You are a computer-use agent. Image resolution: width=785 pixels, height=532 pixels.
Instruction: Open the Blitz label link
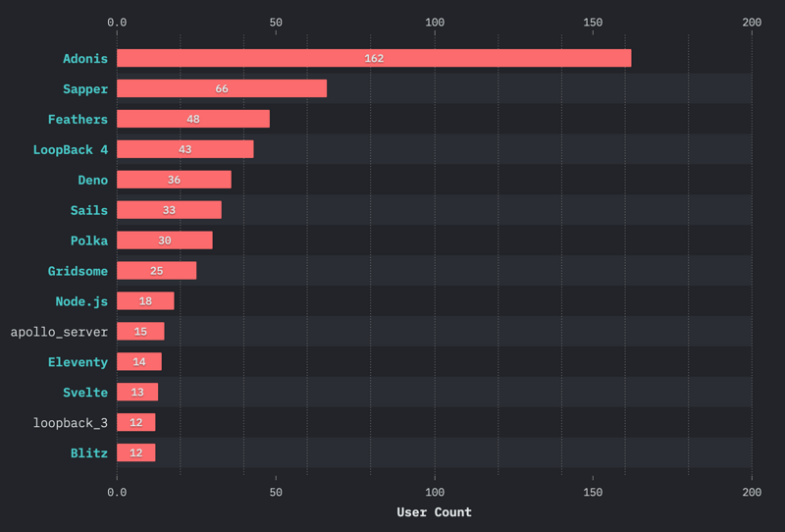pyautogui.click(x=89, y=453)
